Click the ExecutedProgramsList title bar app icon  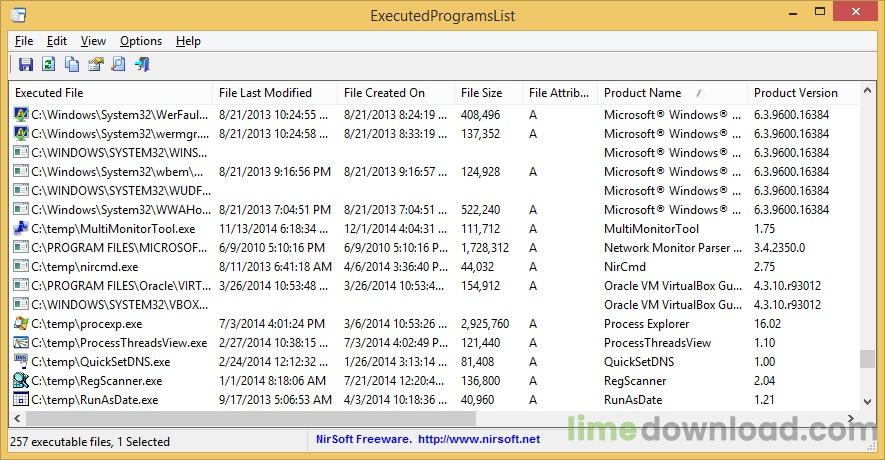[x=19, y=15]
